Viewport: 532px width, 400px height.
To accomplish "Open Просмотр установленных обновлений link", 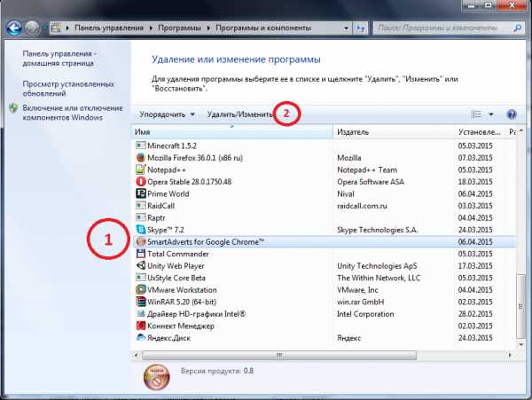I will coord(68,89).
